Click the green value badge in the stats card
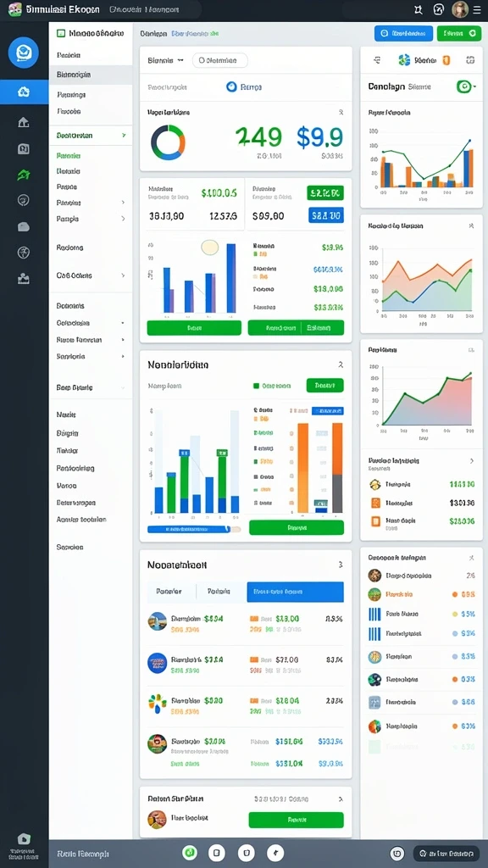This screenshot has width=488, height=868. (325, 192)
